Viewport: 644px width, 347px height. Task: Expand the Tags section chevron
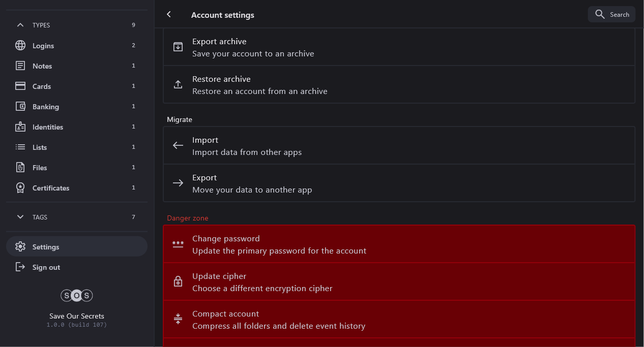(x=20, y=217)
